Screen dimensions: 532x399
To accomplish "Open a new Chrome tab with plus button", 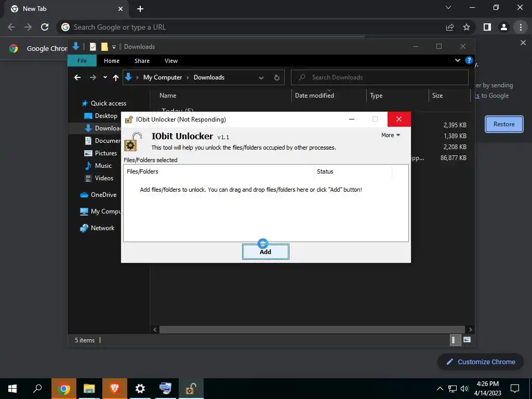I will point(140,9).
